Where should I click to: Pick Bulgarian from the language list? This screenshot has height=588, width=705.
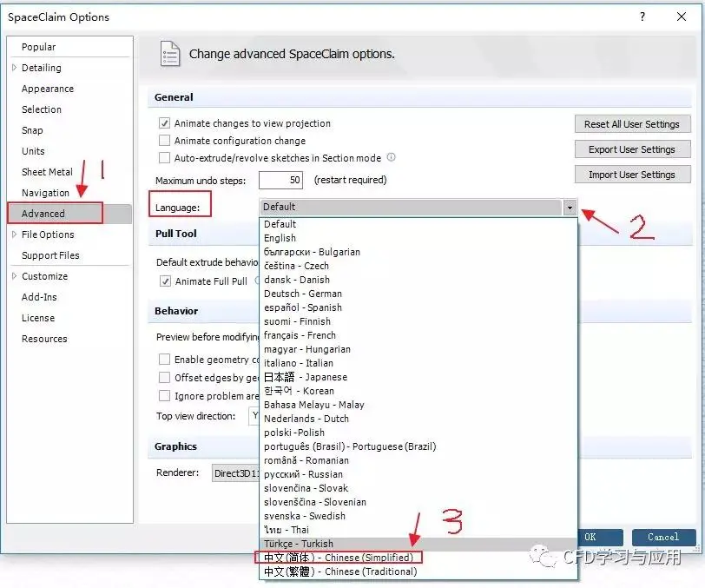click(418, 252)
